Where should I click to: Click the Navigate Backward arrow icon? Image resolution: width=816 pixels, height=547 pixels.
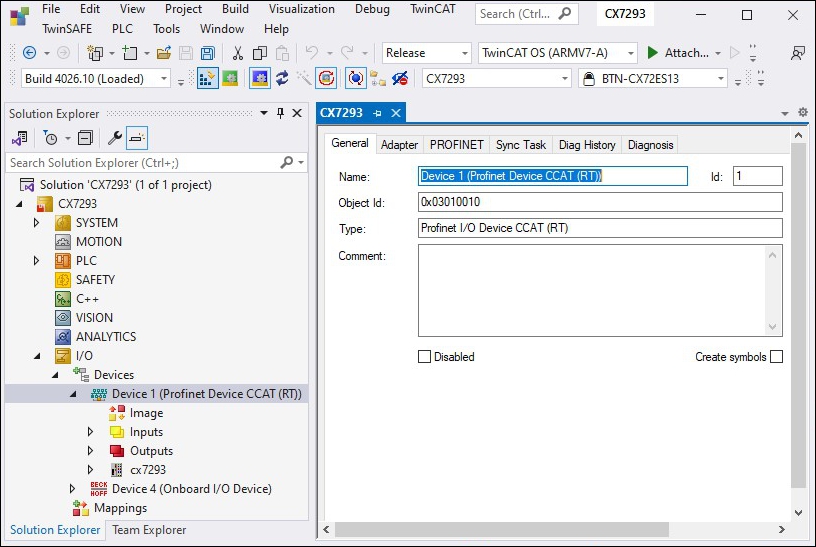(30, 53)
